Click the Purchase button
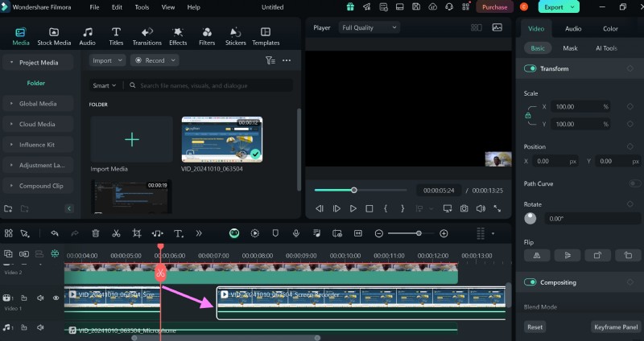This screenshot has width=644, height=341. pos(494,7)
